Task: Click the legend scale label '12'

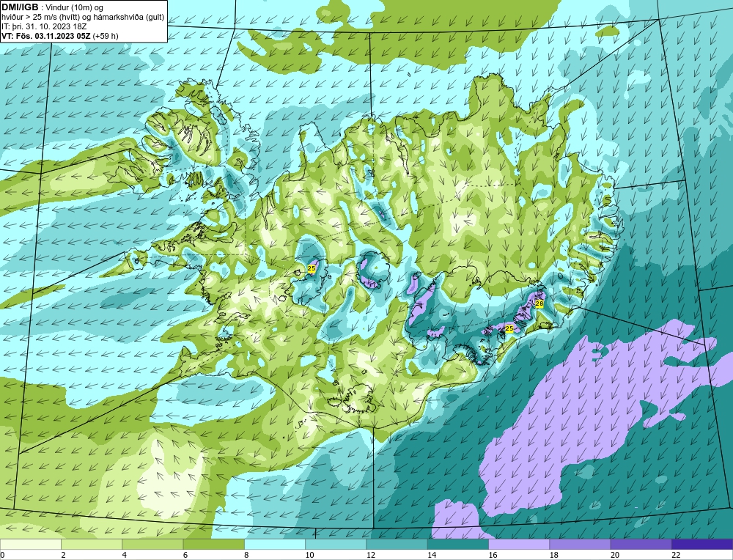Action: [371, 555]
